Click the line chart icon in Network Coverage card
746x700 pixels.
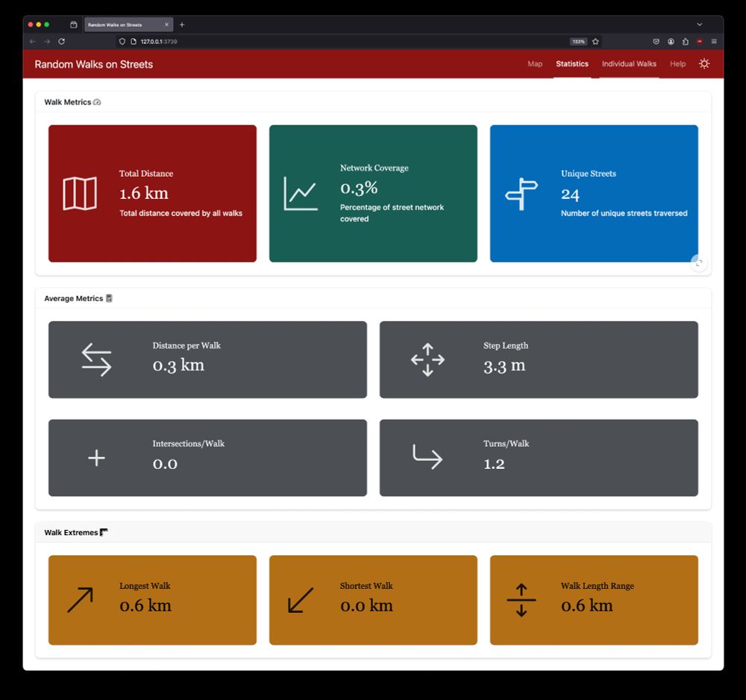point(300,194)
